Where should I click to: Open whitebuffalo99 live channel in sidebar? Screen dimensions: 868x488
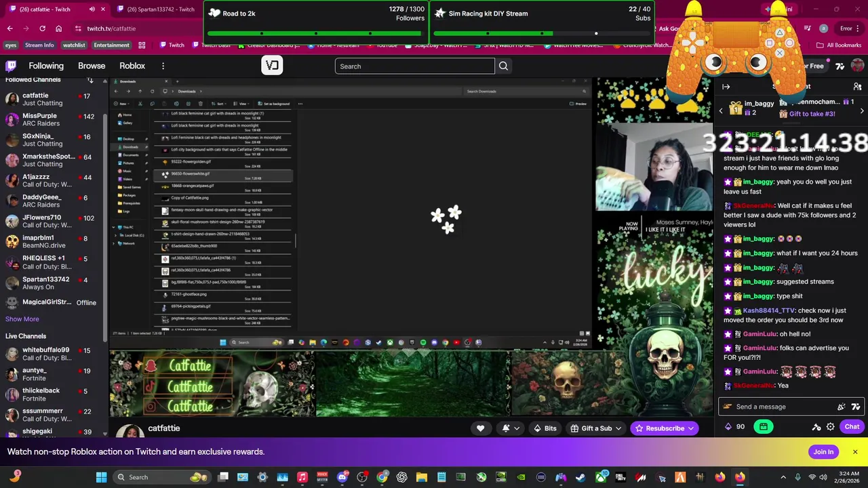click(52, 354)
